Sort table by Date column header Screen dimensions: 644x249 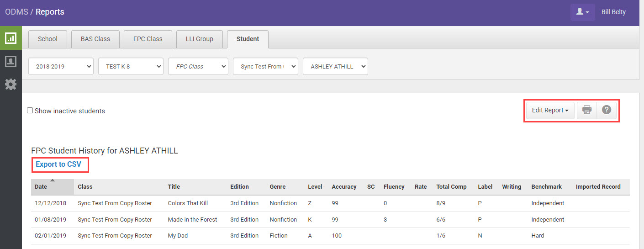tap(41, 186)
